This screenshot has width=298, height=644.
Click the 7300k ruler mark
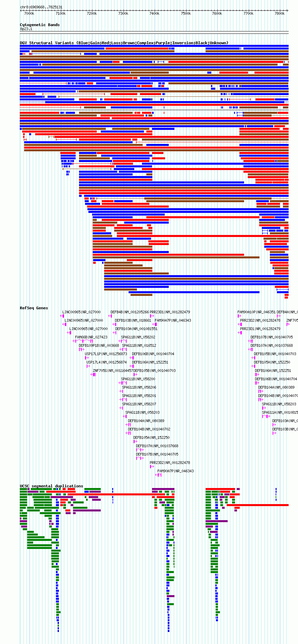[123, 13]
